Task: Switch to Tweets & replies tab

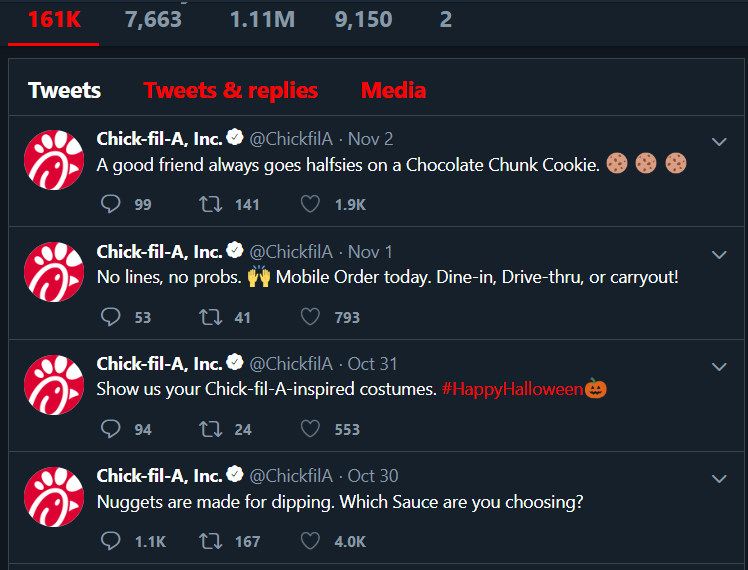Action: 230,90
